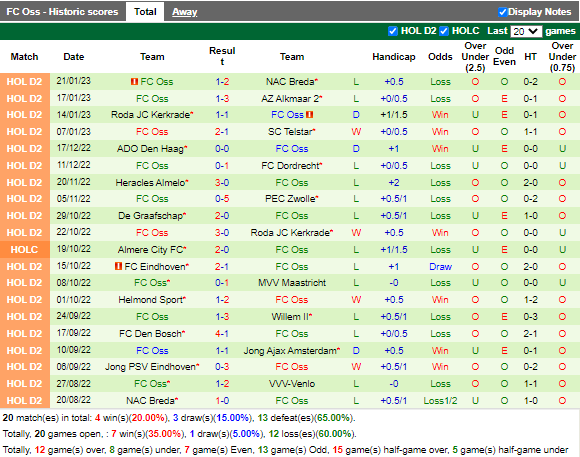Click the Draw odds result for FC Eindhoven match
Image resolution: width=580 pixels, height=457 pixels.
point(440,266)
